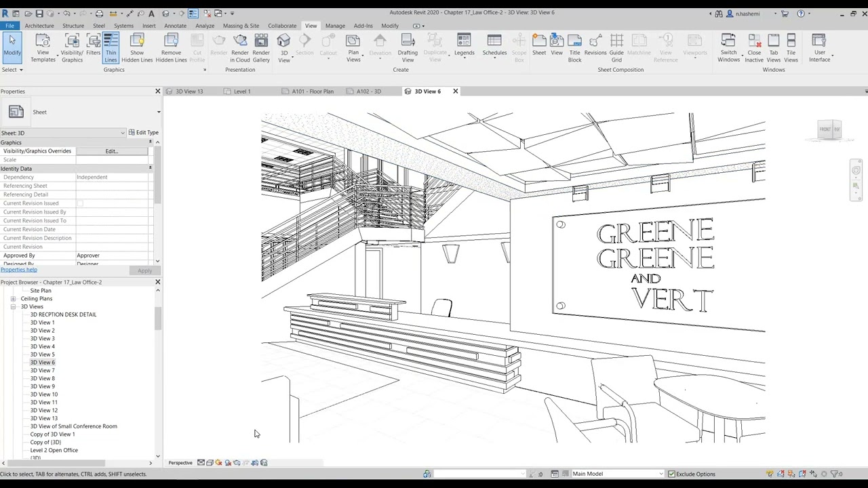Click Edit Type button
Viewport: 868px width, 488px height.
coord(143,133)
